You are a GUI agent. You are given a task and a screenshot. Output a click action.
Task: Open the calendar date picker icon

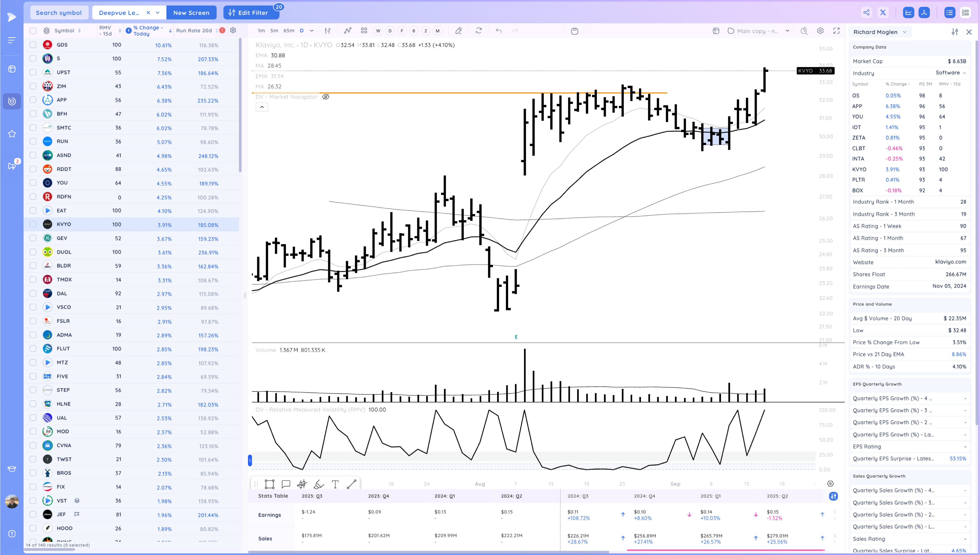click(575, 31)
